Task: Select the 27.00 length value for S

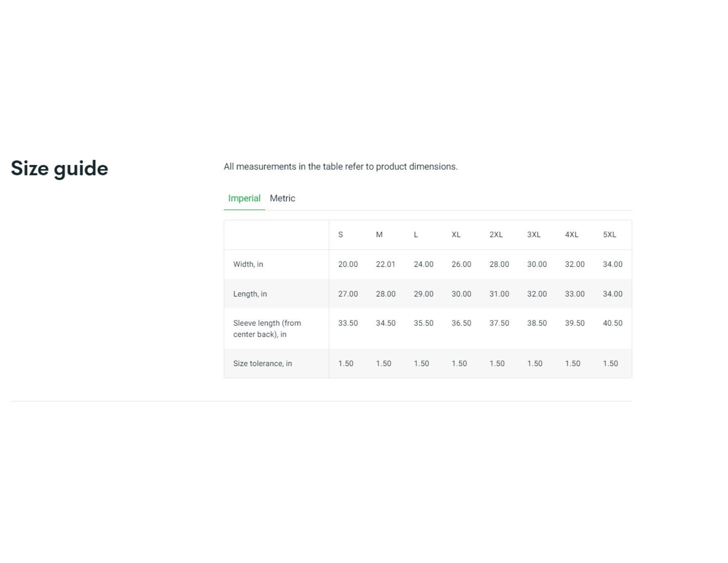Action: coord(348,294)
